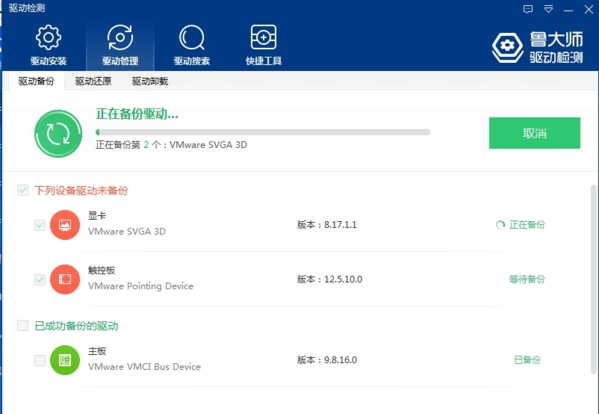The height and width of the screenshot is (414, 599).
Task: Click the 鲁大师 logo icon
Action: [x=507, y=47]
